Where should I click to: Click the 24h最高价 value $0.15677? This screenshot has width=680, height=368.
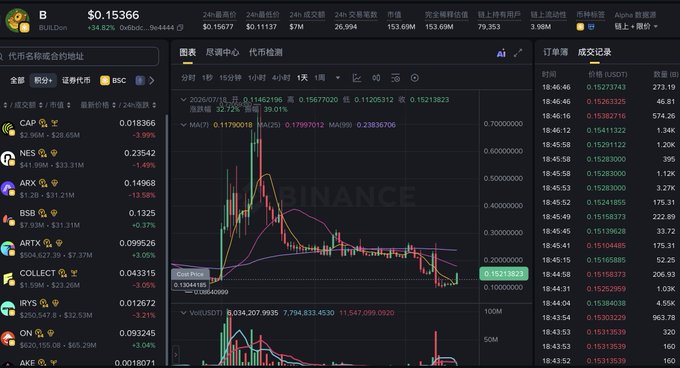coord(218,27)
